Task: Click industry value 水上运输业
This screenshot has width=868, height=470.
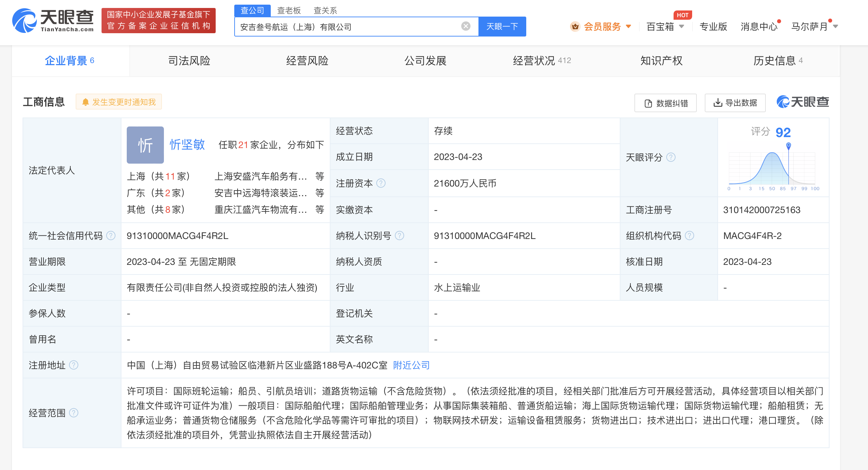Action: click(x=457, y=287)
